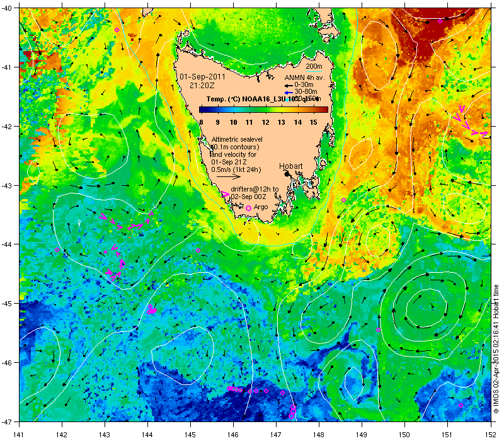The width and height of the screenshot is (504, 441).
Task: Click longitude axis label '146'
Action: (x=233, y=435)
